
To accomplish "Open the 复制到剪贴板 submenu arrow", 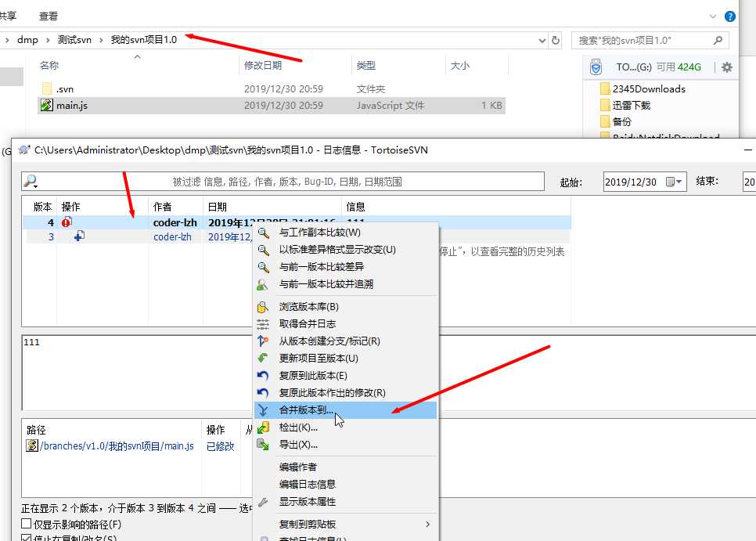I will coord(427,524).
